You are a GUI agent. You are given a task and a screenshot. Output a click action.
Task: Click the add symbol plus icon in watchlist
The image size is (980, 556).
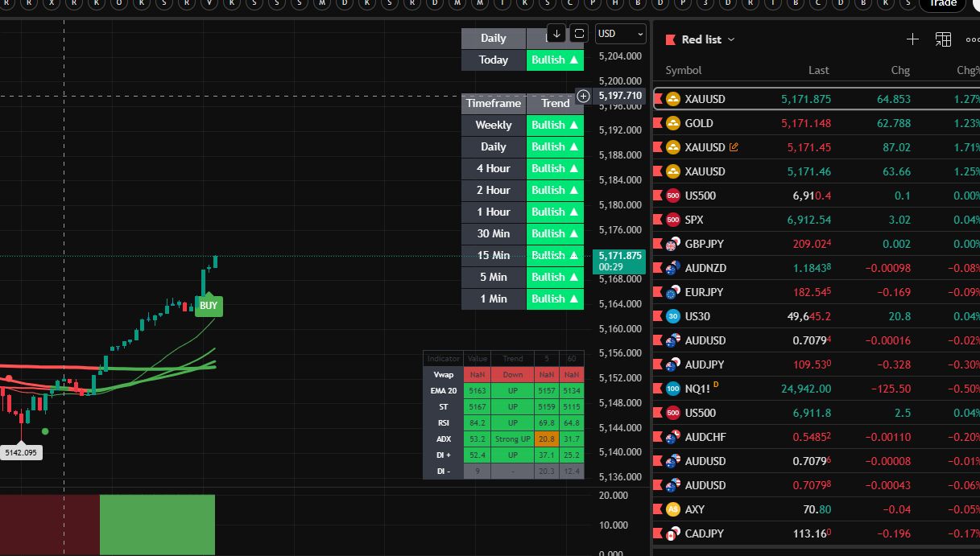[912, 39]
